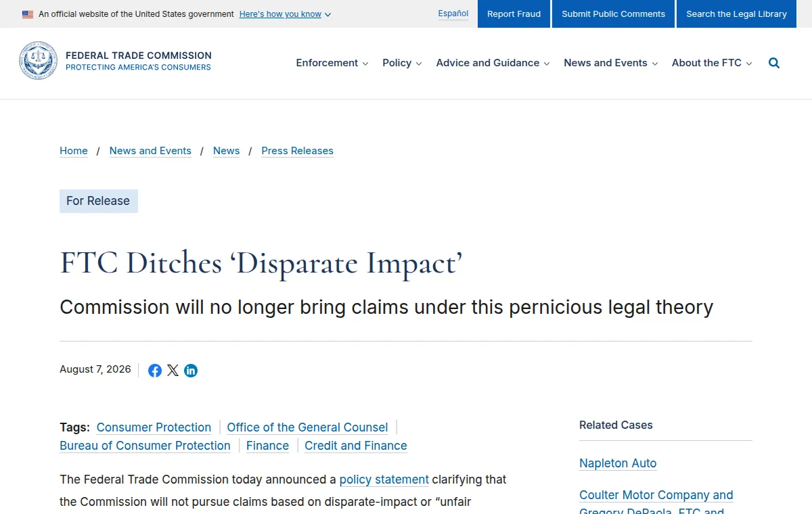
Task: Open Search the Legal Library
Action: [736, 14]
